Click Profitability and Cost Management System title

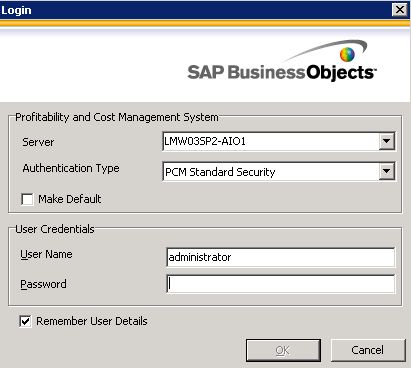[117, 117]
